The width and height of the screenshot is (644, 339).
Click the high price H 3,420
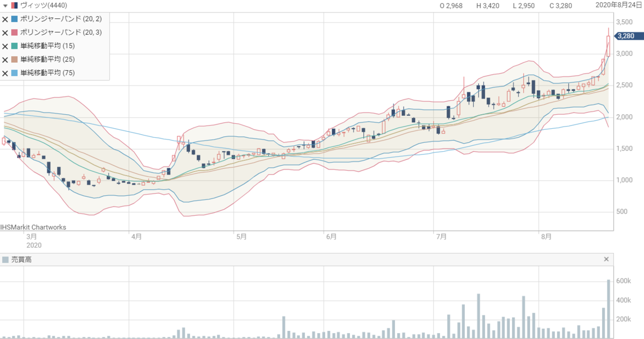tap(488, 6)
